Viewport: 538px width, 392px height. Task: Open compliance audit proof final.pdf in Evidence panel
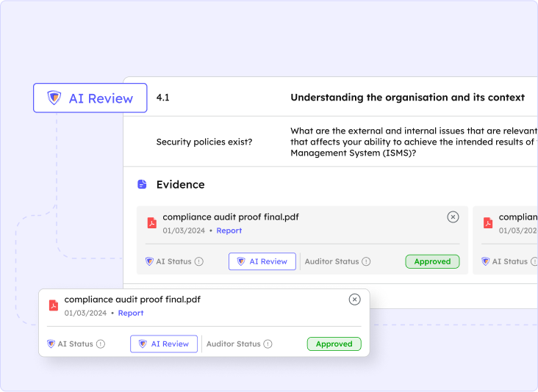(x=231, y=217)
